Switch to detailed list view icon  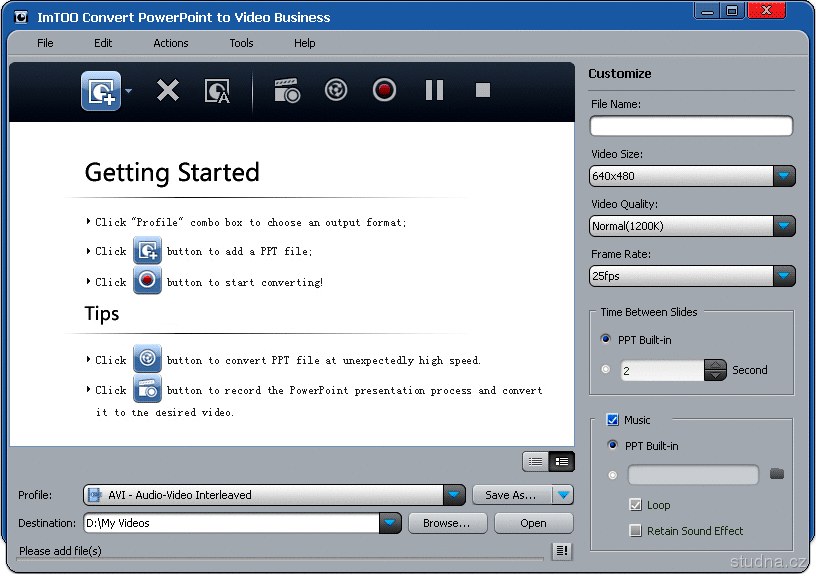[x=562, y=462]
